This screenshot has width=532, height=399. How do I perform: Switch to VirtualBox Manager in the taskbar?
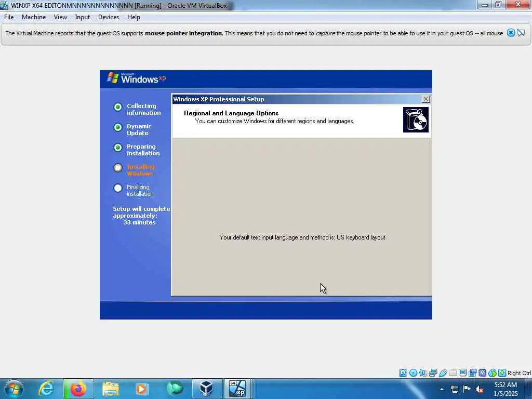pyautogui.click(x=207, y=389)
